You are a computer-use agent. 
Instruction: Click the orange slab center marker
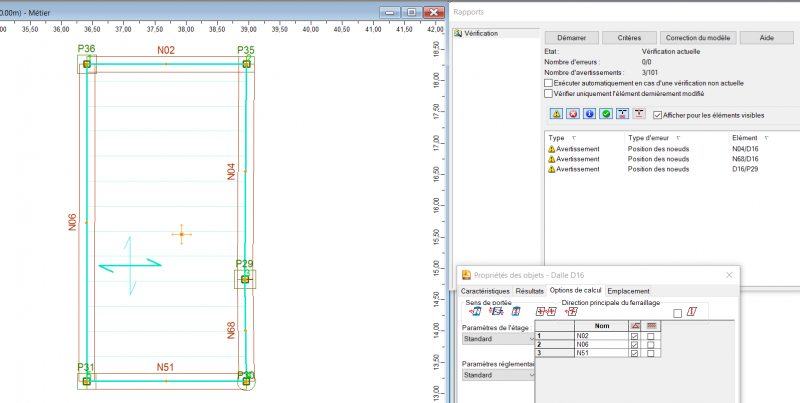(x=182, y=234)
